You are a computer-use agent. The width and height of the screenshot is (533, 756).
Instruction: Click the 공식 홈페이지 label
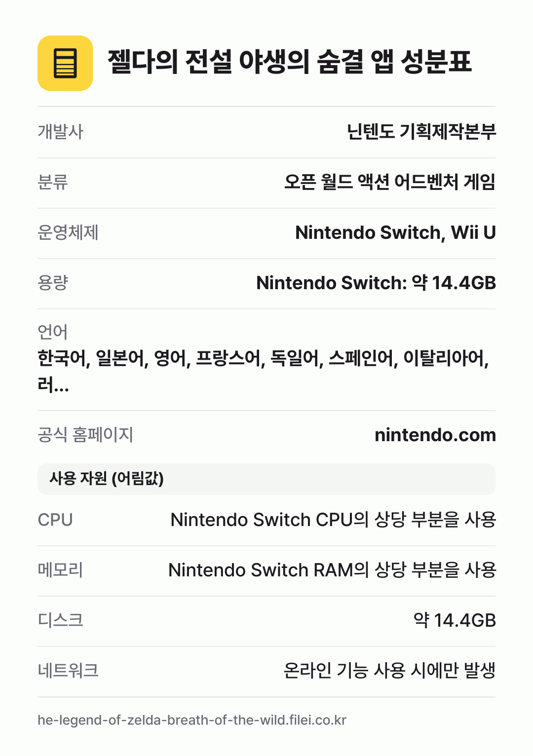(x=85, y=435)
